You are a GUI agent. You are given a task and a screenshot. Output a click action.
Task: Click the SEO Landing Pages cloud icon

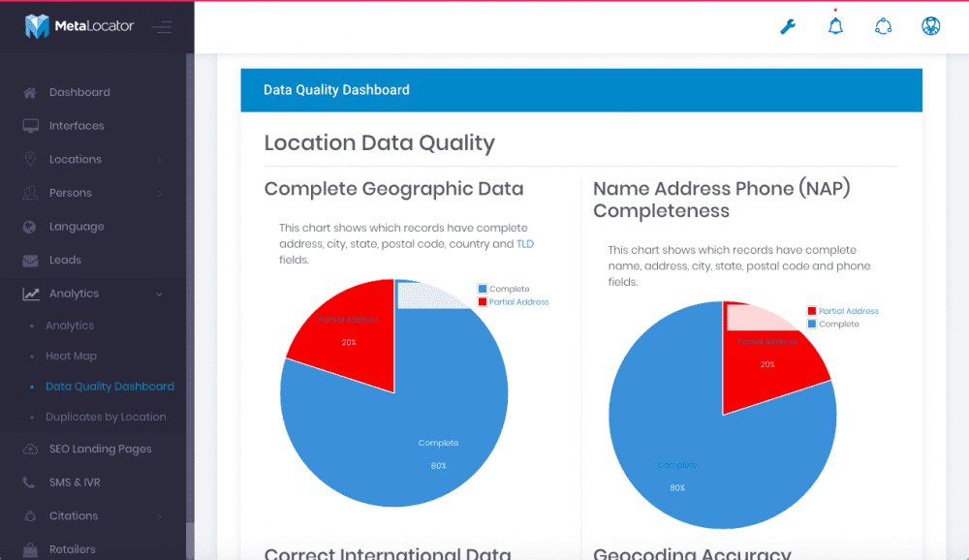(x=30, y=450)
